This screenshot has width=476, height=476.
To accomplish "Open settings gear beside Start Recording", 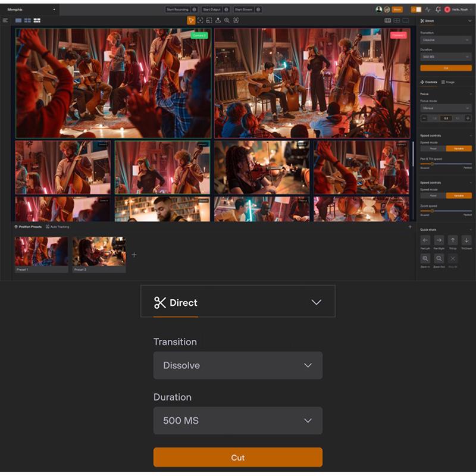I will point(195,10).
